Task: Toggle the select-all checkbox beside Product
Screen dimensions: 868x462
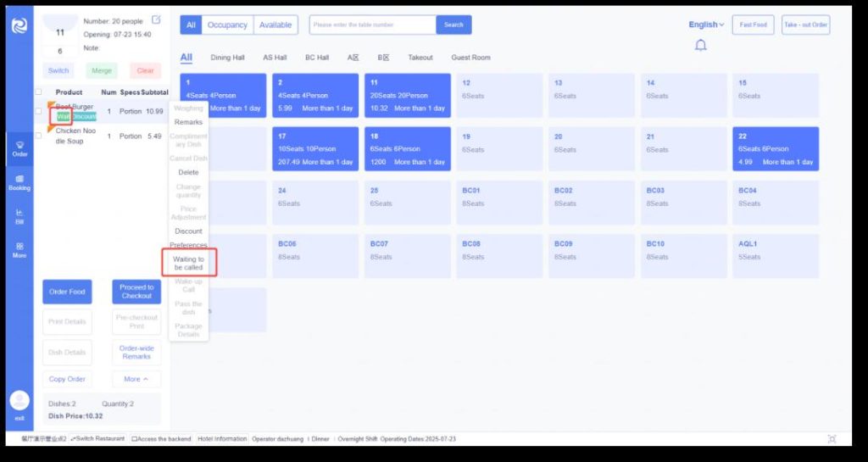Action: pos(39,92)
